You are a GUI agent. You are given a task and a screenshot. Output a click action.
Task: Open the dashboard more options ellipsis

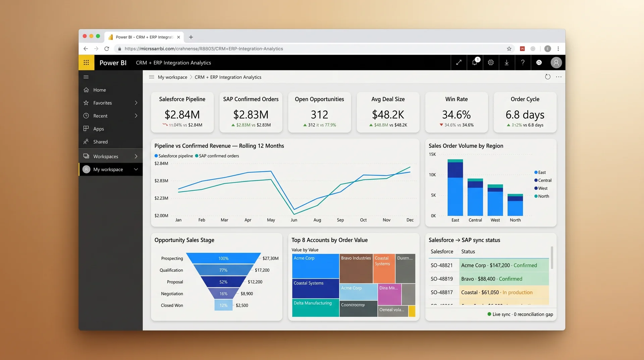[559, 77]
